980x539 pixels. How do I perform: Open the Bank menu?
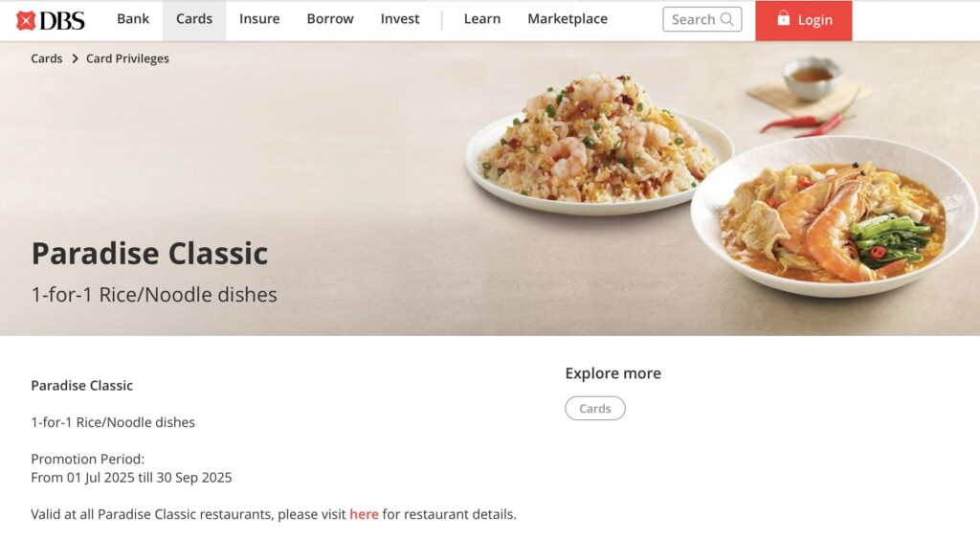133,19
